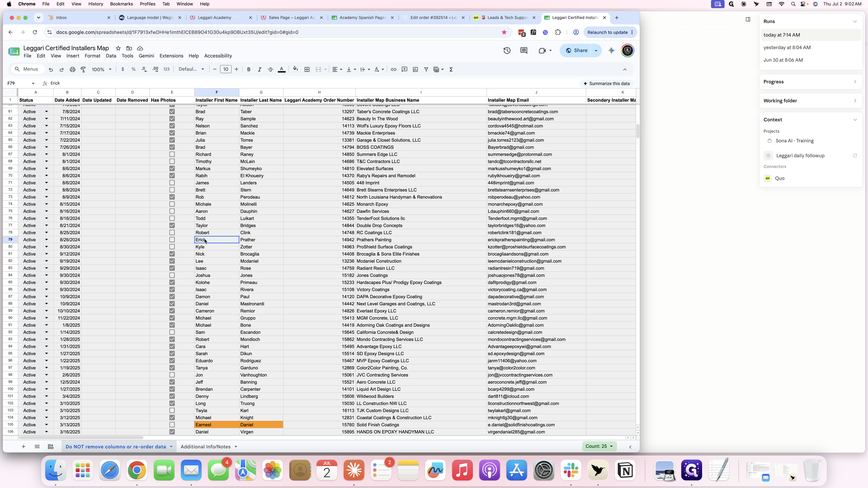Star the Leggari Certified Installers Map document
This screenshot has height=488, width=868.
tap(118, 48)
